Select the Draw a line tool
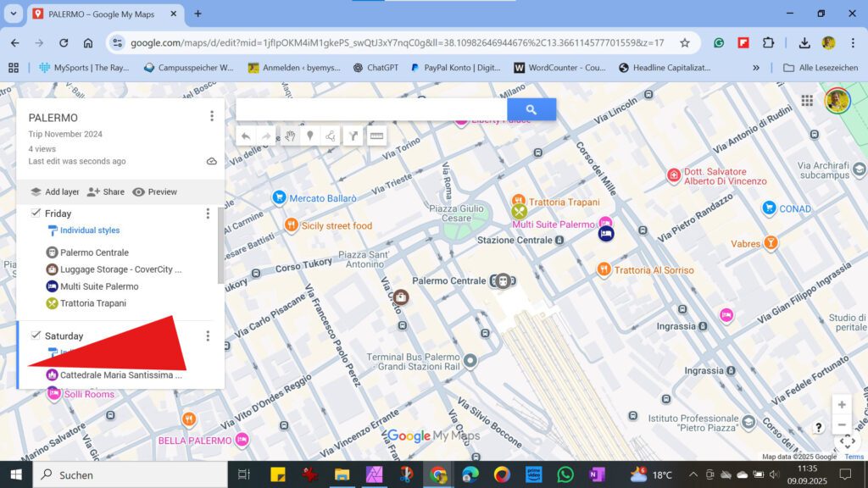Viewport: 868px width, 488px height. [331, 136]
